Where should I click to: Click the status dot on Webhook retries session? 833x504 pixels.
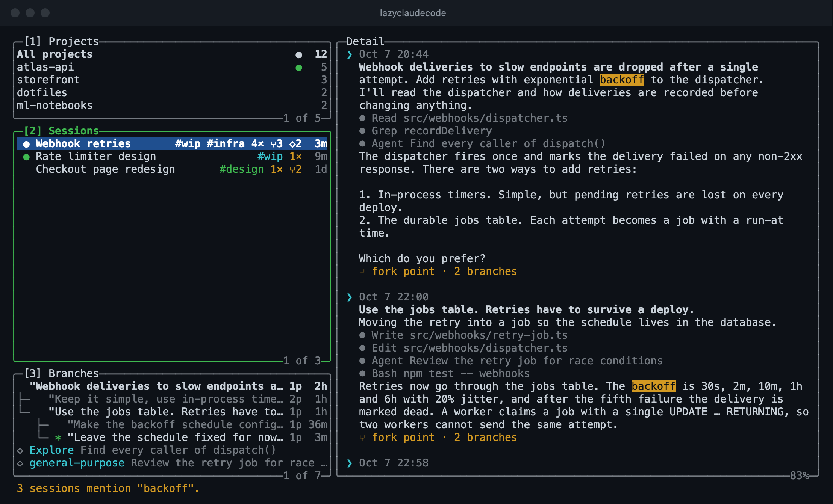coord(26,144)
